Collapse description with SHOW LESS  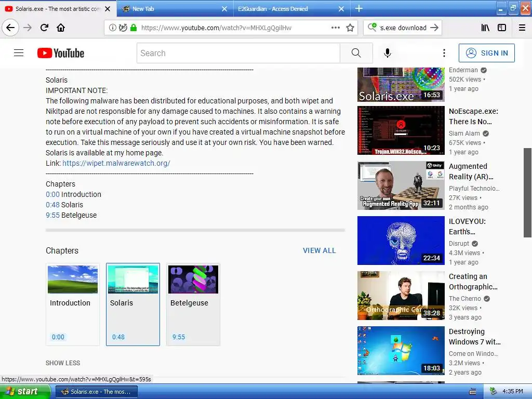tap(63, 363)
